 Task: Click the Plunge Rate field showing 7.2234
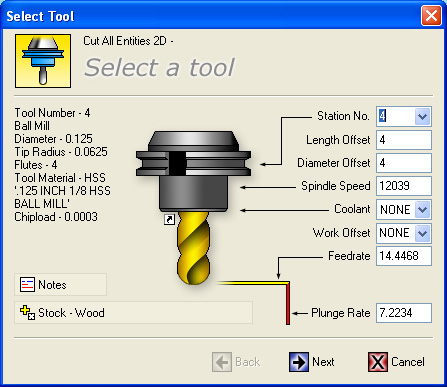coord(404,313)
